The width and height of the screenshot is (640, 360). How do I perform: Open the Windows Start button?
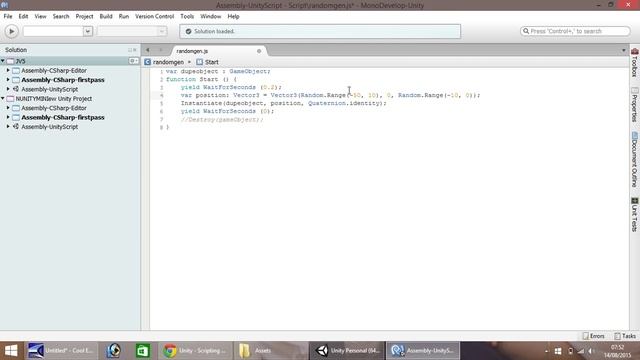(11, 351)
